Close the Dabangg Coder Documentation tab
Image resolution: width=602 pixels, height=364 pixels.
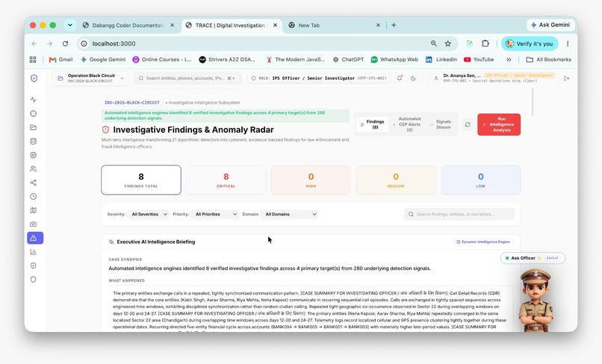click(x=172, y=25)
